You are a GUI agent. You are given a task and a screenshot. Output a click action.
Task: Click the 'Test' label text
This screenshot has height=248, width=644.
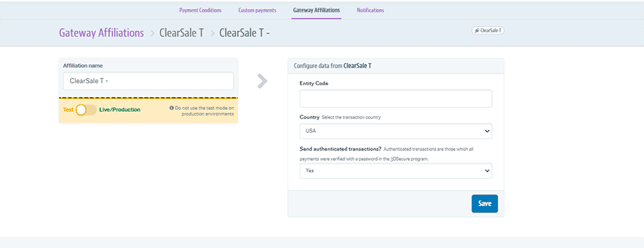click(68, 110)
